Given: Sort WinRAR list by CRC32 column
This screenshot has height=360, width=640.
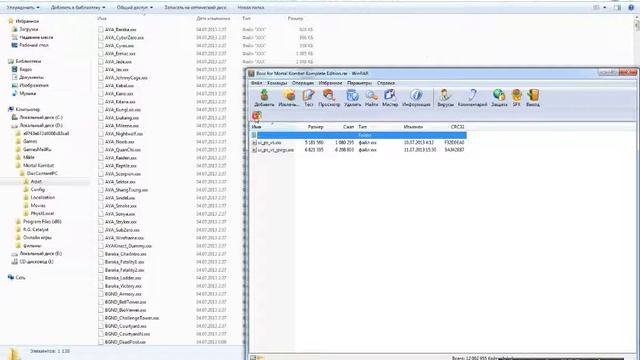Looking at the screenshot, I should click(x=457, y=127).
